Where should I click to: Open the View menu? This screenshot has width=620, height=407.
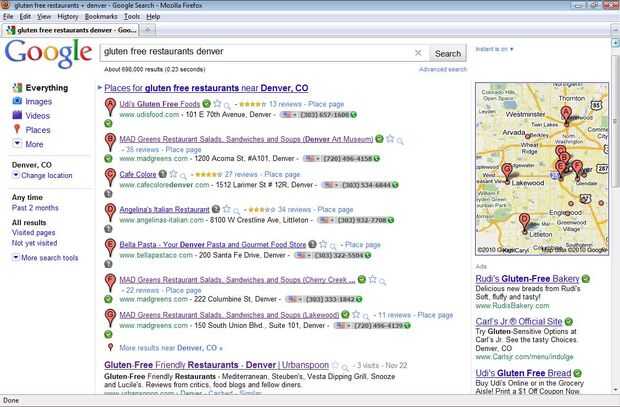click(44, 17)
